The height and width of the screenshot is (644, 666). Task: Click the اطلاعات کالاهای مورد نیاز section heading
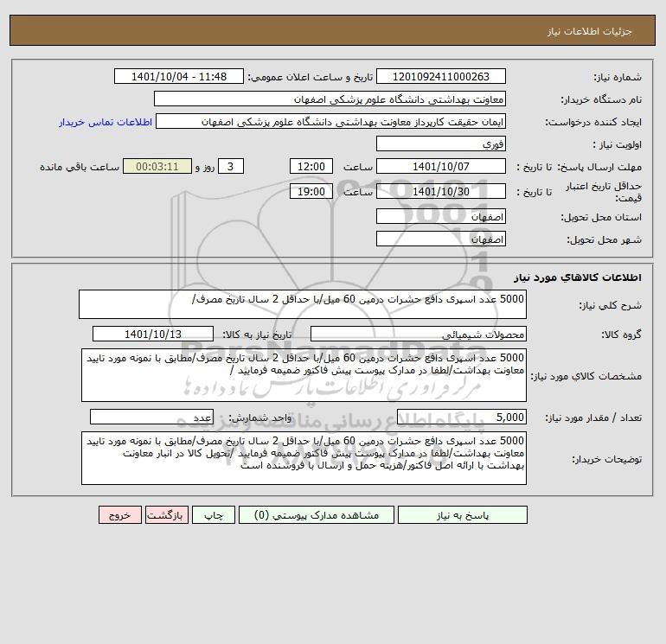(x=578, y=277)
